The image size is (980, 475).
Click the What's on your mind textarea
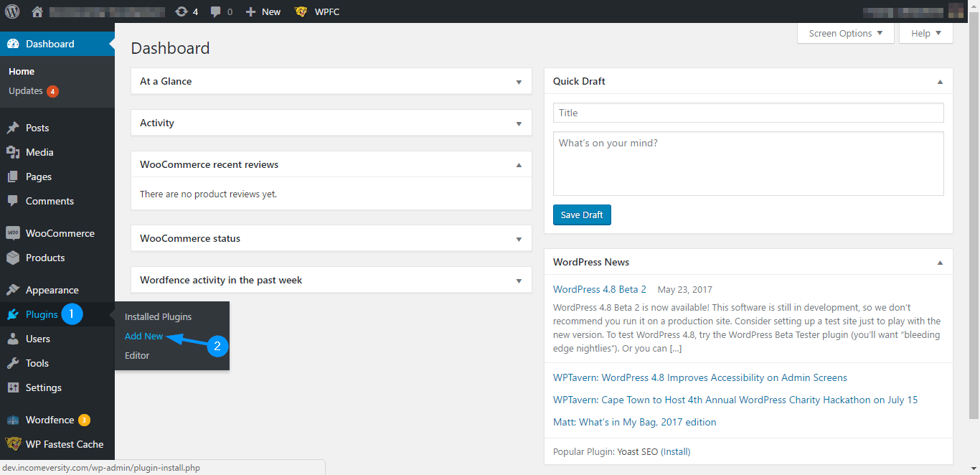pos(748,164)
